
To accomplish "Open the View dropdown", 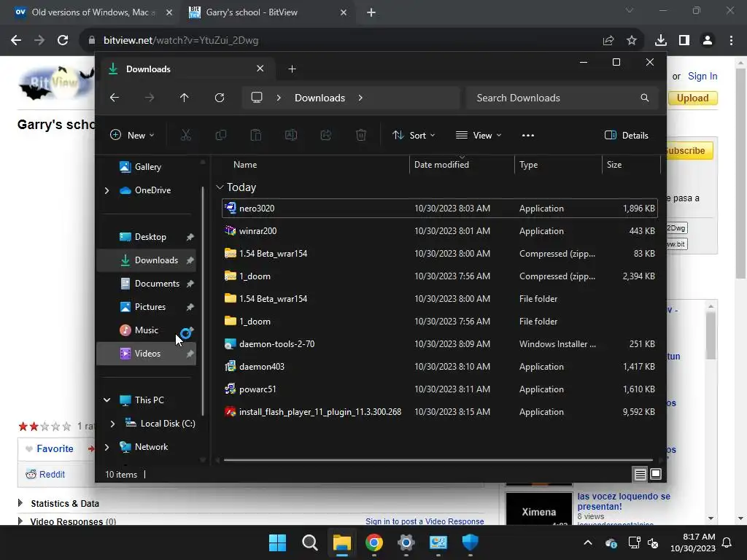I will (479, 135).
